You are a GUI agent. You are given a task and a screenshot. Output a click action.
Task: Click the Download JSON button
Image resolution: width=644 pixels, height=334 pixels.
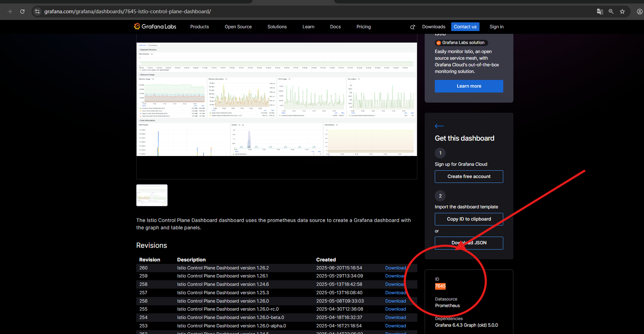(469, 243)
